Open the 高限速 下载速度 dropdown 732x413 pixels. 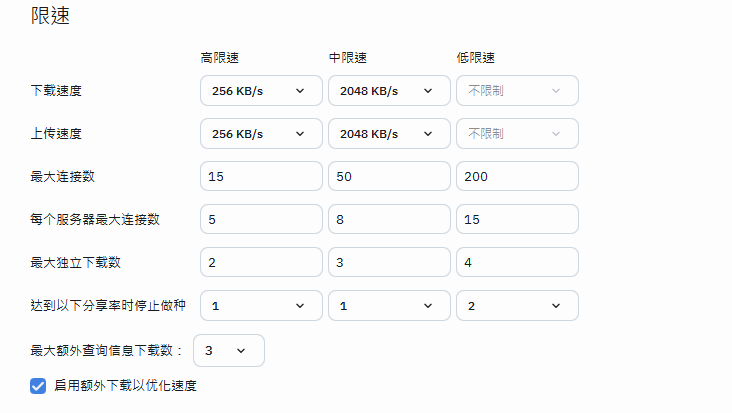tap(261, 90)
